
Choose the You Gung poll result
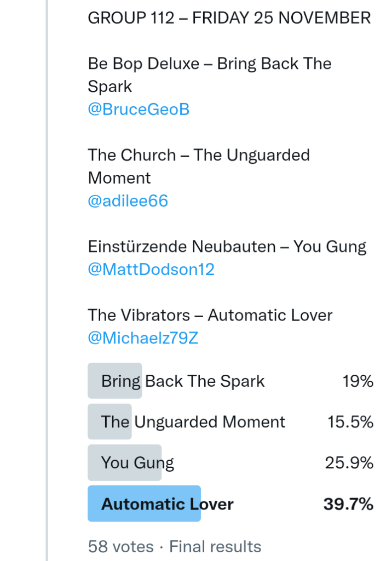[137, 463]
